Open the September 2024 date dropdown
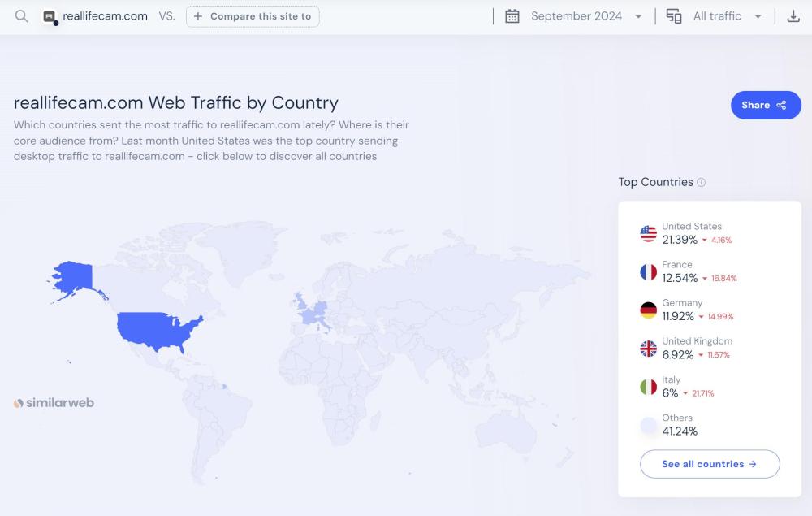Image resolution: width=812 pixels, height=516 pixels. [586, 16]
